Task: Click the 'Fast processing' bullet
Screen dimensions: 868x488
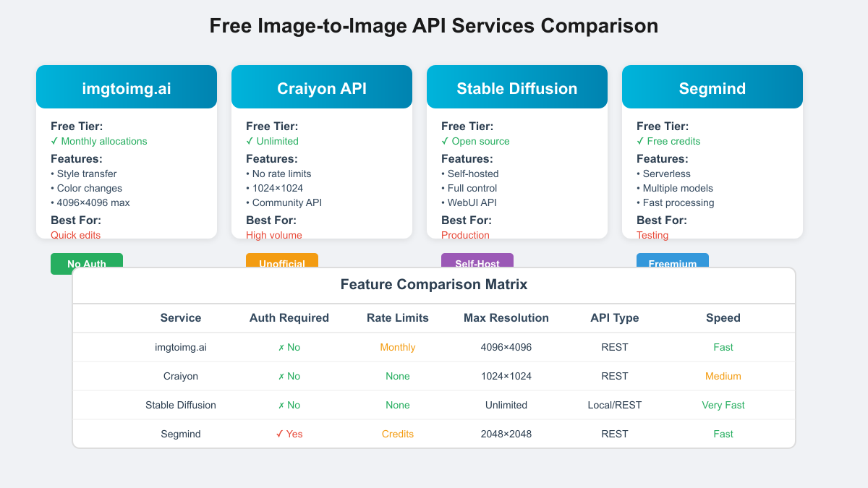Action: (x=676, y=202)
